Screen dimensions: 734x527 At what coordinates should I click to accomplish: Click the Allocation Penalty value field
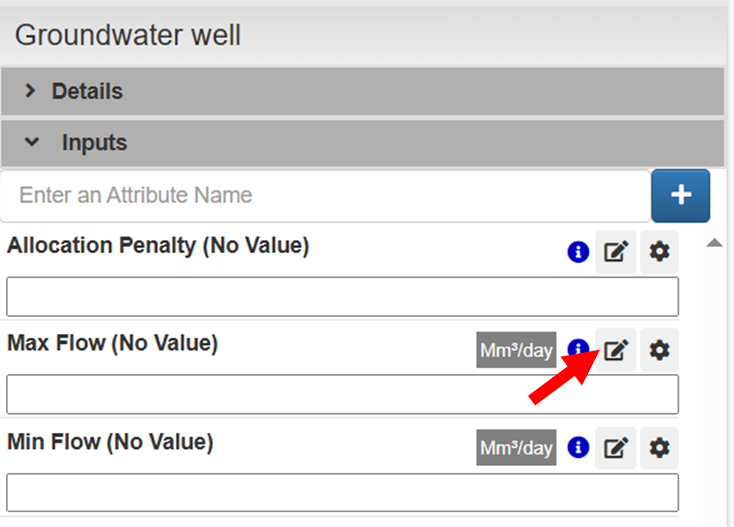coord(342,297)
